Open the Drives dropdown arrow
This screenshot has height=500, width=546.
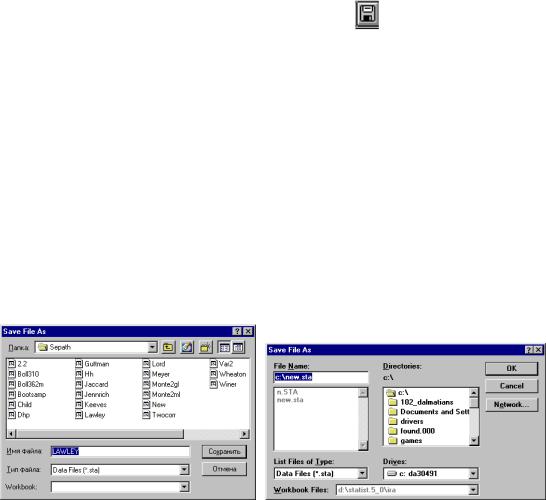pos(473,473)
